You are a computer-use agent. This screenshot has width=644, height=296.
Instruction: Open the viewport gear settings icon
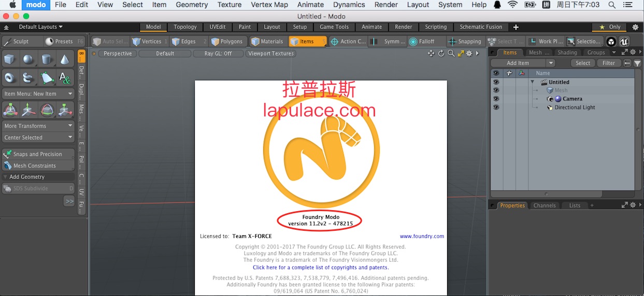coord(469,53)
